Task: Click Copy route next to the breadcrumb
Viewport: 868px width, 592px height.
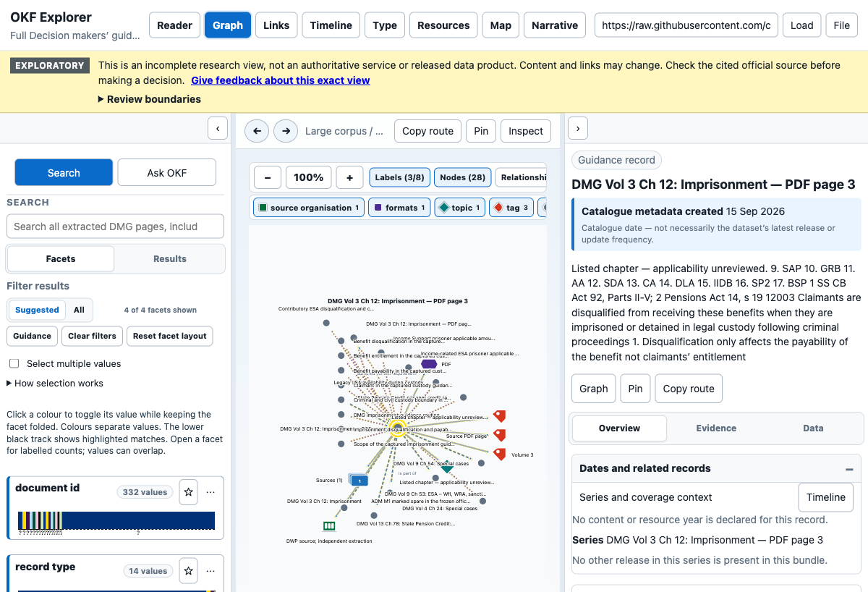Action: click(427, 131)
